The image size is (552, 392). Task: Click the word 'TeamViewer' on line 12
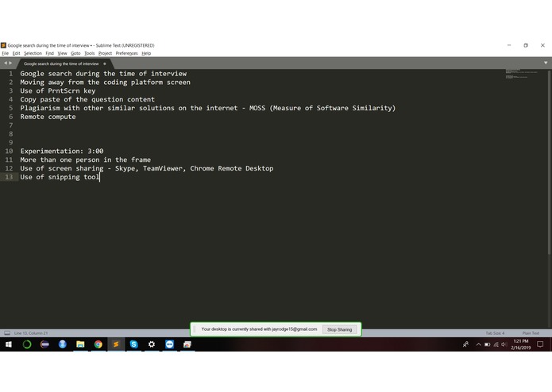click(164, 168)
